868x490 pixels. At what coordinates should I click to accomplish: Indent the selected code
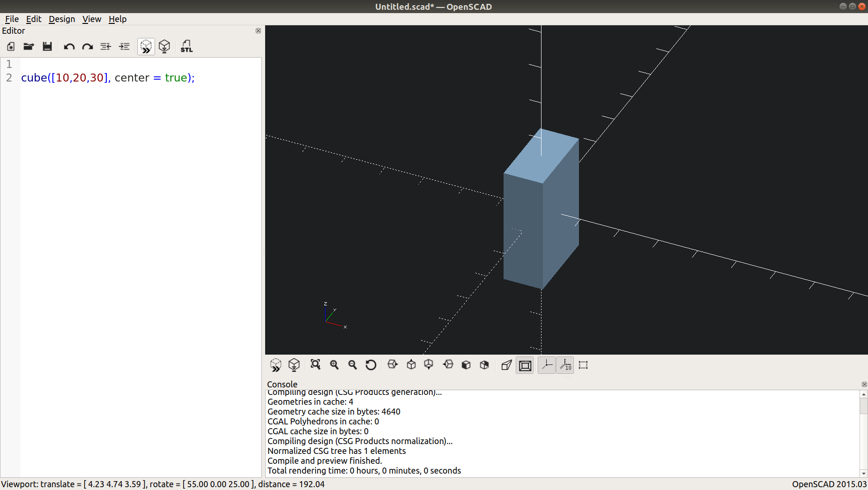(x=124, y=46)
